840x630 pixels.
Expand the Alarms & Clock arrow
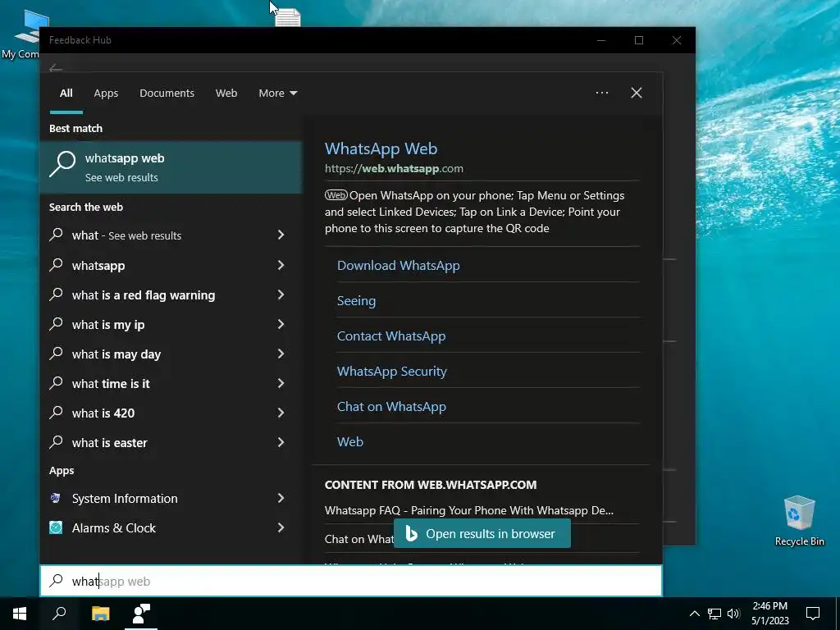tap(281, 527)
